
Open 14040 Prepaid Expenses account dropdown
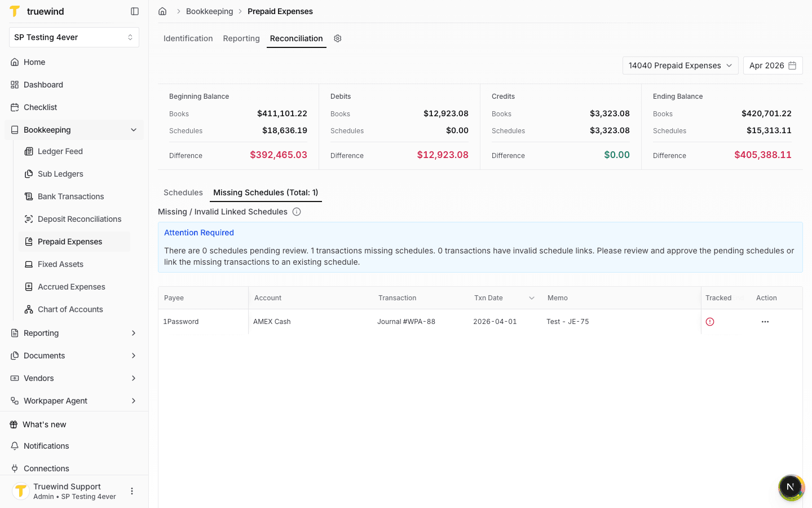click(x=681, y=65)
